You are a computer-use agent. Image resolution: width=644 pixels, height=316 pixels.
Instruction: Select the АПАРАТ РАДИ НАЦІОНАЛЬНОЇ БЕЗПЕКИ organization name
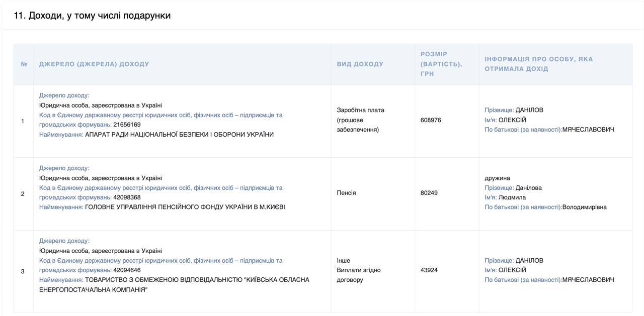pyautogui.click(x=179, y=135)
